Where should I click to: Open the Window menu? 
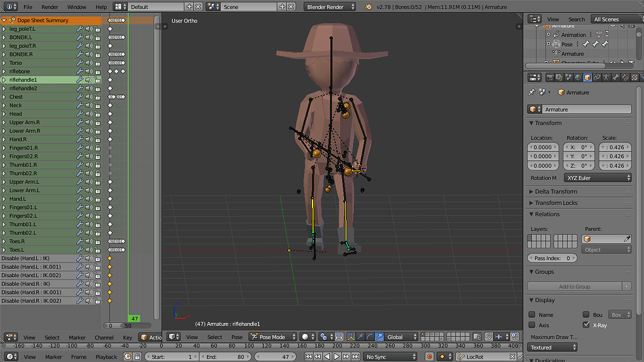pos(76,6)
